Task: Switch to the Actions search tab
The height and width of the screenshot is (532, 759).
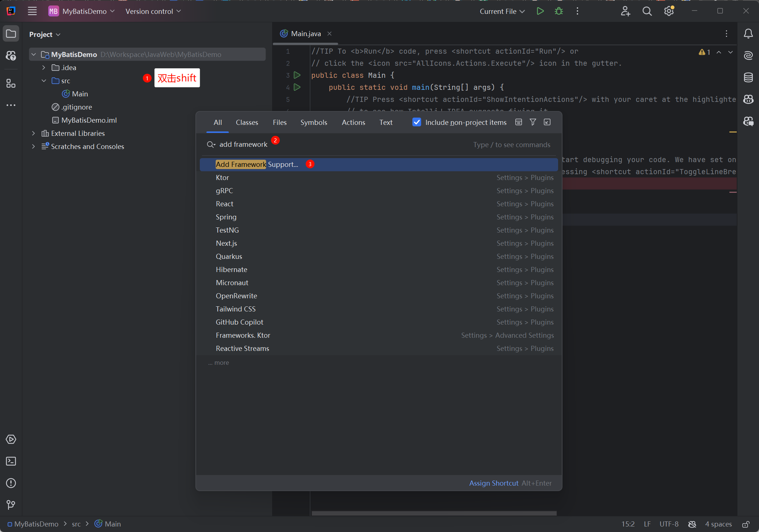Action: 353,122
